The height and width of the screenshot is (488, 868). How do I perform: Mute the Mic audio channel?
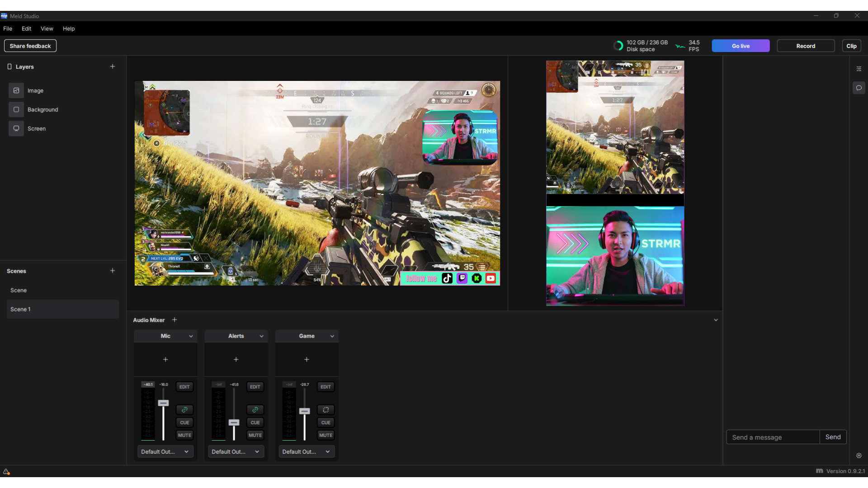pyautogui.click(x=184, y=435)
